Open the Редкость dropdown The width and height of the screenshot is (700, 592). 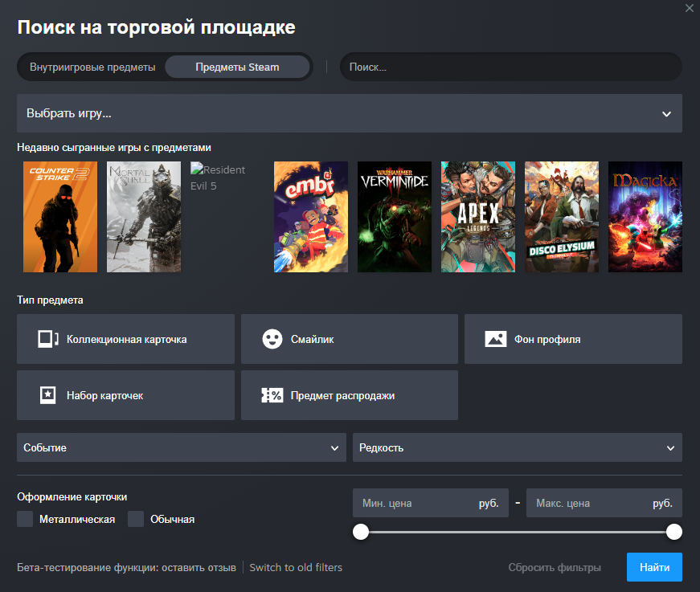coord(517,447)
